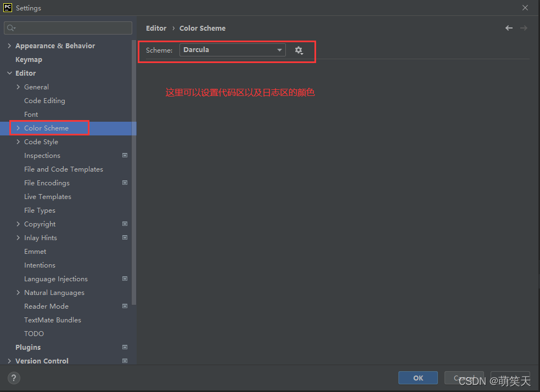Click the project-level icon beside Plugins
Screen dimensions: 540x392
(x=125, y=348)
